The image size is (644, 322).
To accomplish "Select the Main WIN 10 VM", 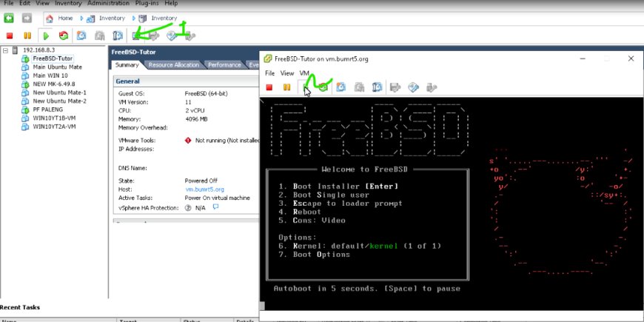I will tap(50, 76).
